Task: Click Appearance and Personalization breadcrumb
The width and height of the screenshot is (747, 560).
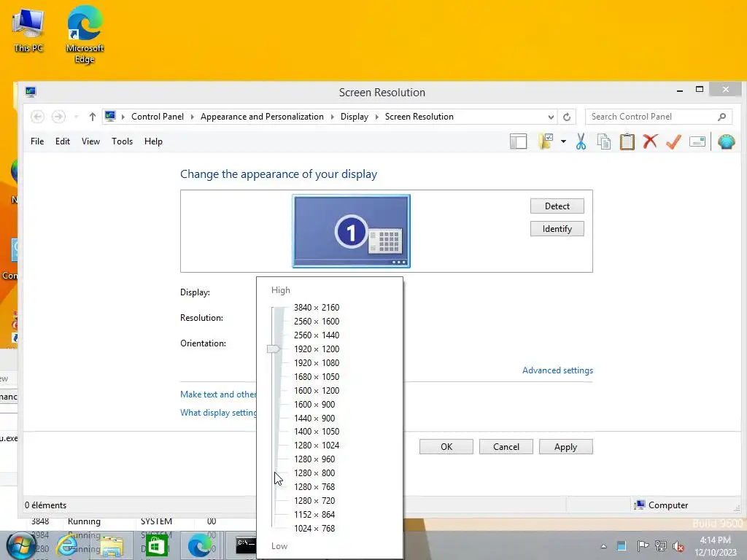Action: (262, 117)
